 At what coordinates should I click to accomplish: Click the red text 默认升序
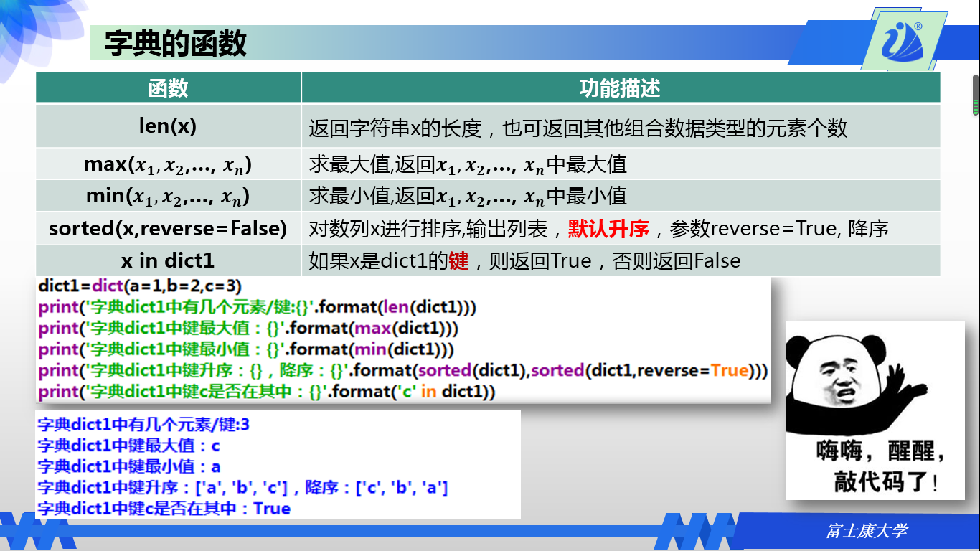[608, 229]
